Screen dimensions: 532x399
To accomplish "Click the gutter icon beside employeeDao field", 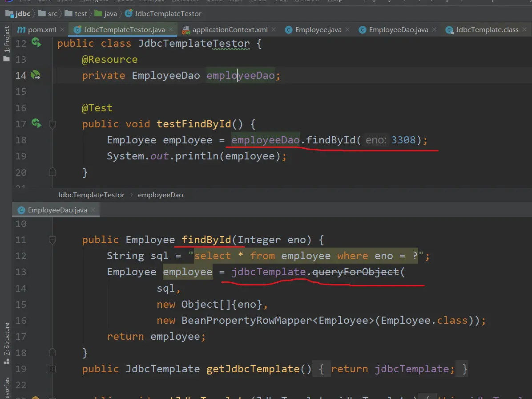I will tap(36, 75).
